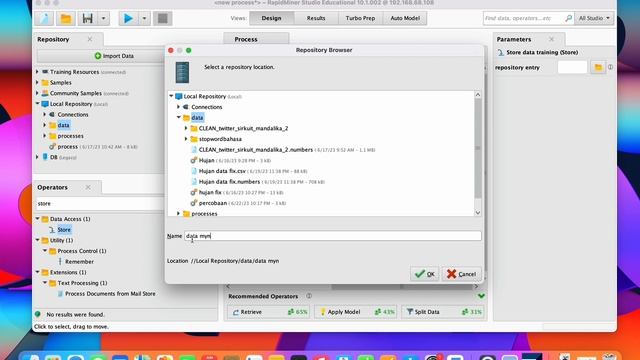Click the Cancel button

tap(461, 274)
